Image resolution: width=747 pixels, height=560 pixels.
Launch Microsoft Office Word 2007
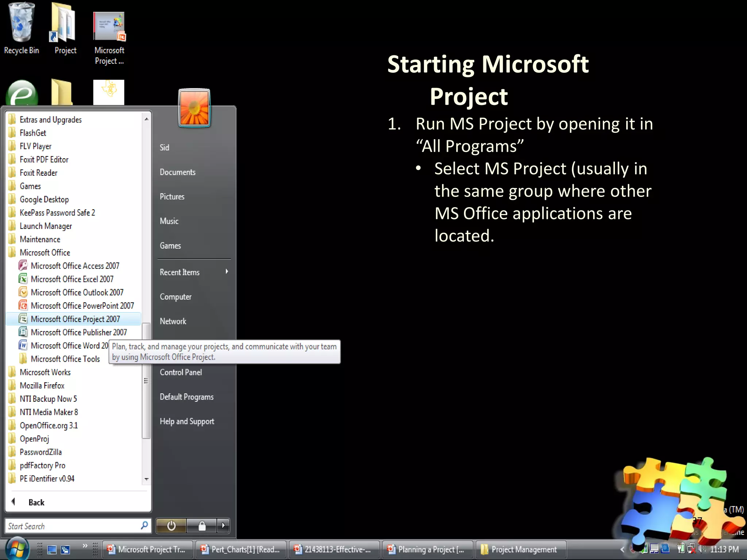(x=64, y=346)
